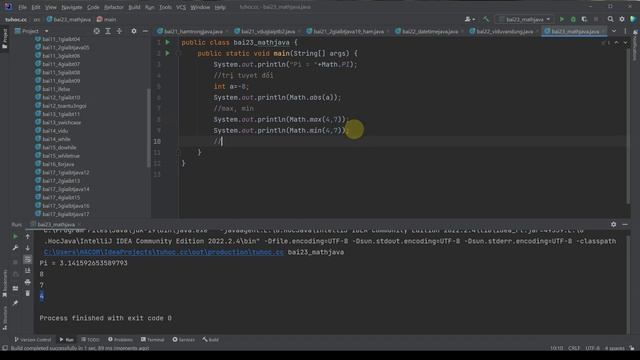Screen dimensions: 640x360
Task: Run with coverage using the toolbar shield icon
Action: pyautogui.click(x=584, y=19)
